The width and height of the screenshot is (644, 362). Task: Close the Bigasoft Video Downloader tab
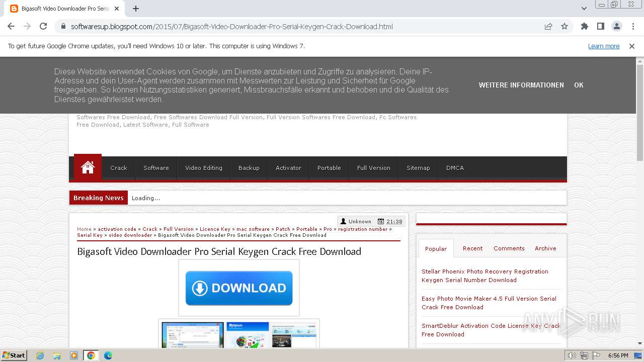117,9
